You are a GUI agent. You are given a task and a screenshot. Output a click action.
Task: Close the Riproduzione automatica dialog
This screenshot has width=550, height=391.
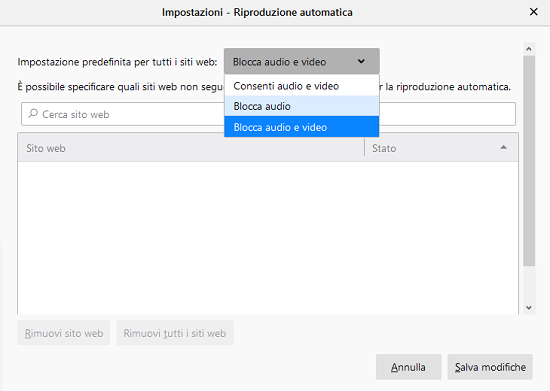(x=534, y=12)
